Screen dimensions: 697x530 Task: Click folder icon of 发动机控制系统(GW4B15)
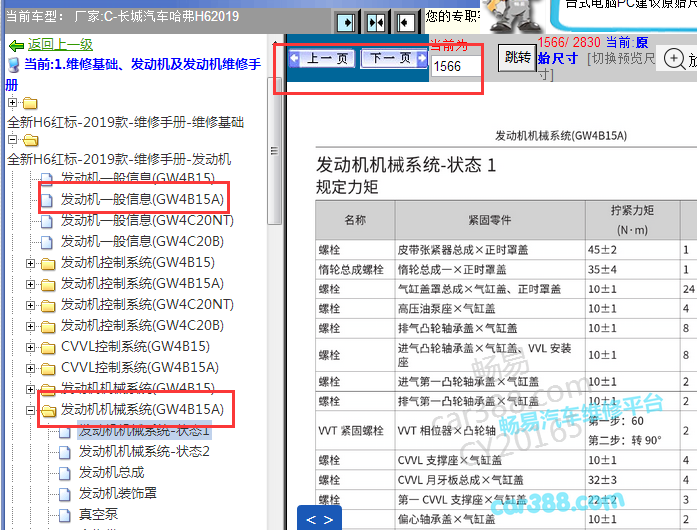48,264
